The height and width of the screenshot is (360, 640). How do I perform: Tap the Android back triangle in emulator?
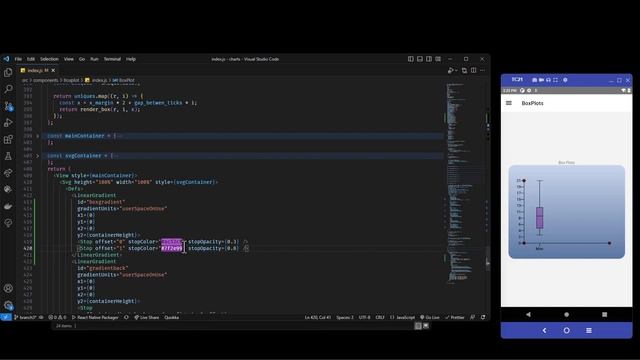click(528, 314)
